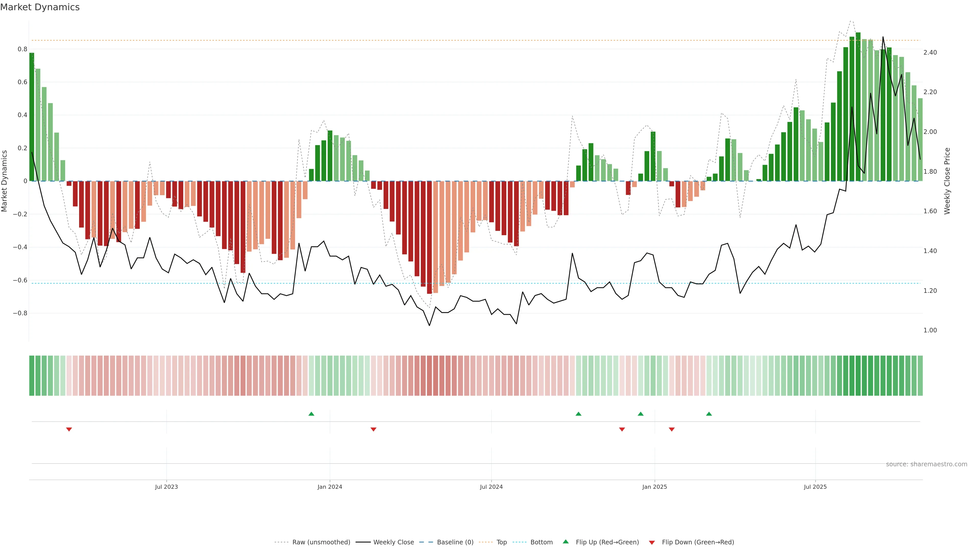
Task: Click the red flip-down marker just after Jan 2024
Action: pyautogui.click(x=373, y=429)
